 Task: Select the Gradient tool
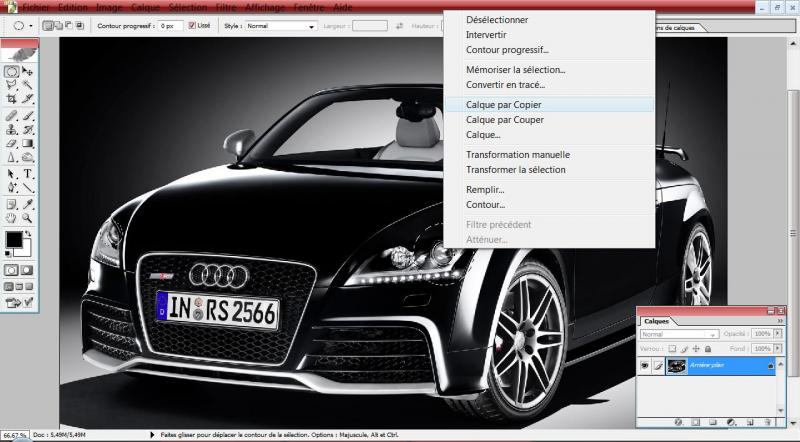(x=28, y=144)
